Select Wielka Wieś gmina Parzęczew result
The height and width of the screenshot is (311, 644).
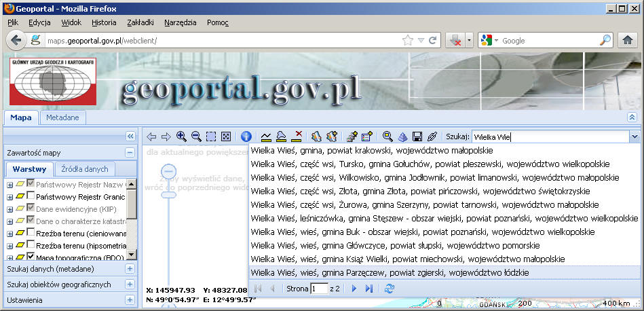(444, 272)
